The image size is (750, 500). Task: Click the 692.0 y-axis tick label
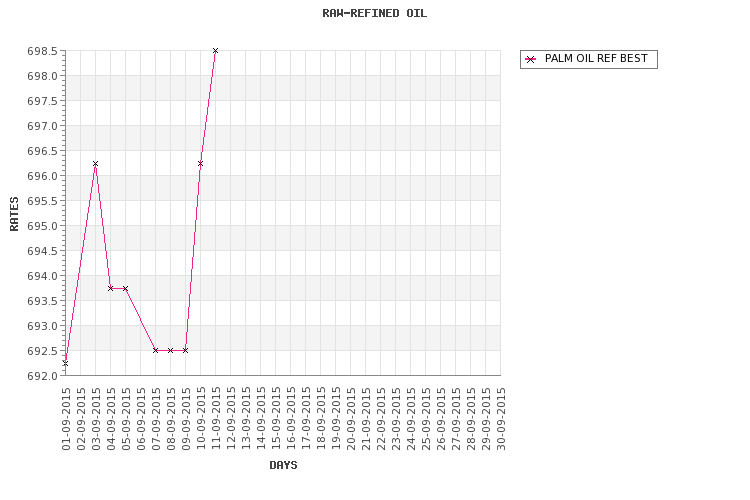pyautogui.click(x=43, y=376)
